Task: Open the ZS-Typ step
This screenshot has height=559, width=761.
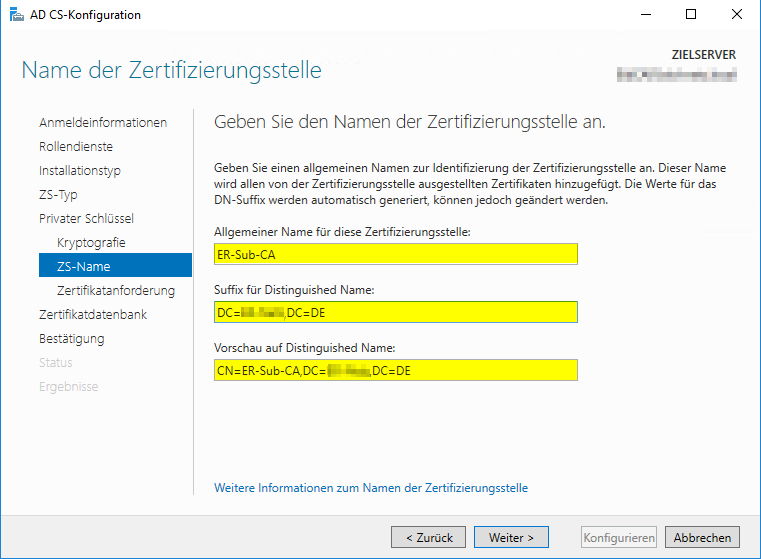Action: click(x=58, y=195)
